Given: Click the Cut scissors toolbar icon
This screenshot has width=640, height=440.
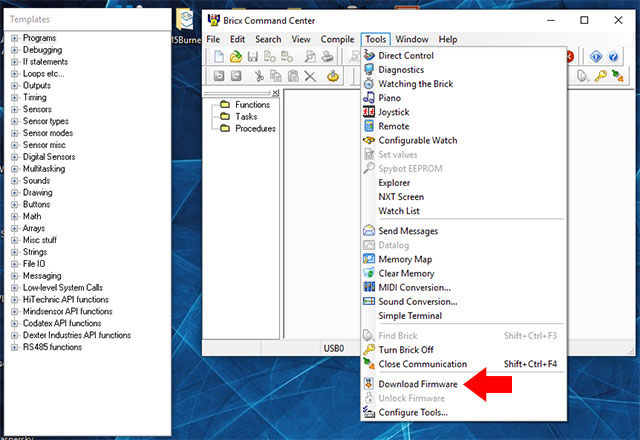Looking at the screenshot, I should pyautogui.click(x=259, y=76).
